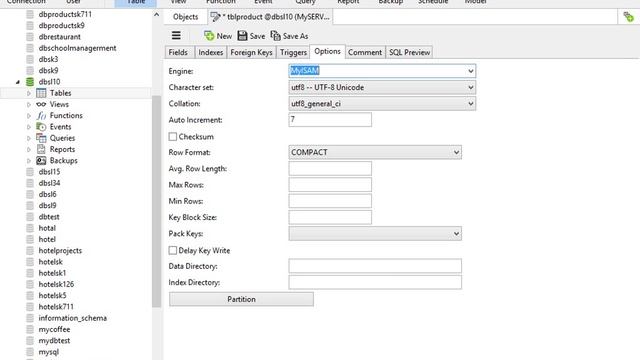Select hotelsk711 in the tree

pyautogui.click(x=56, y=307)
